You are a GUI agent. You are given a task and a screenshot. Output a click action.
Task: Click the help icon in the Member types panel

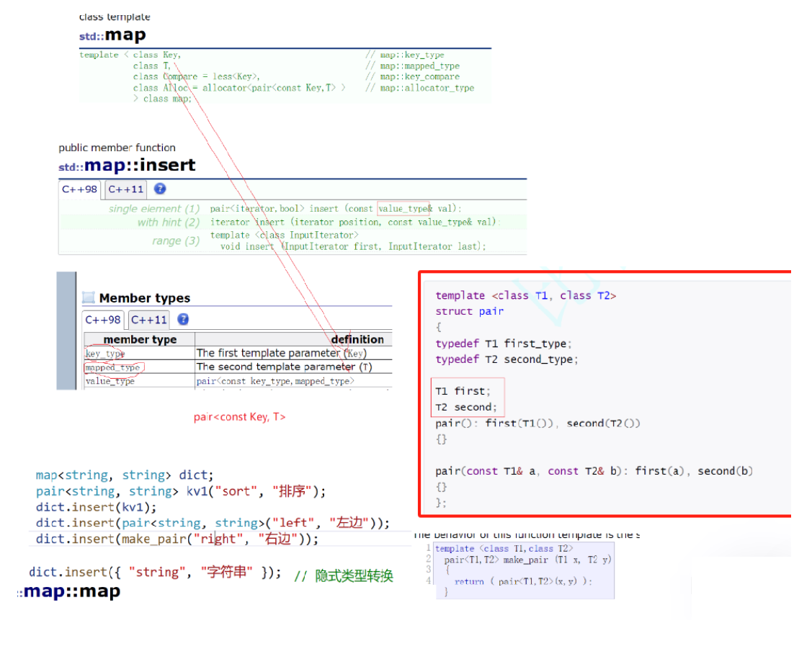pyautogui.click(x=184, y=320)
